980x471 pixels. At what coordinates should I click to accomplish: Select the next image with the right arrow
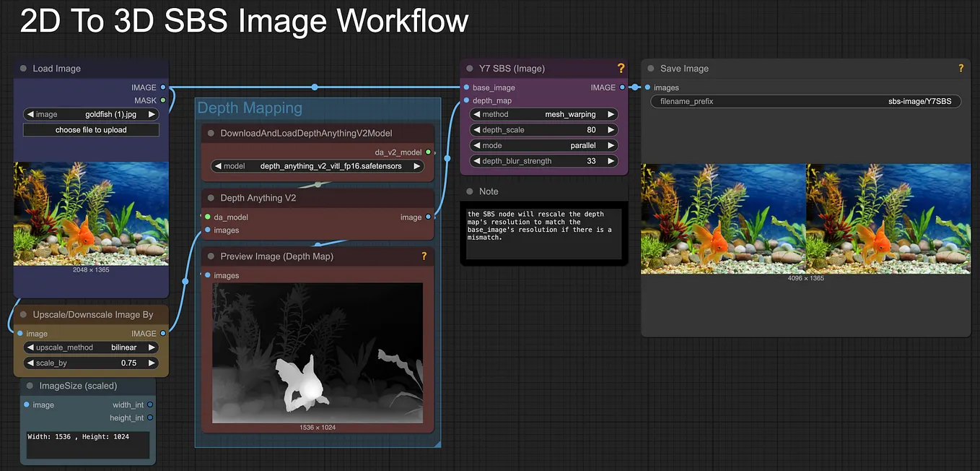click(x=152, y=114)
